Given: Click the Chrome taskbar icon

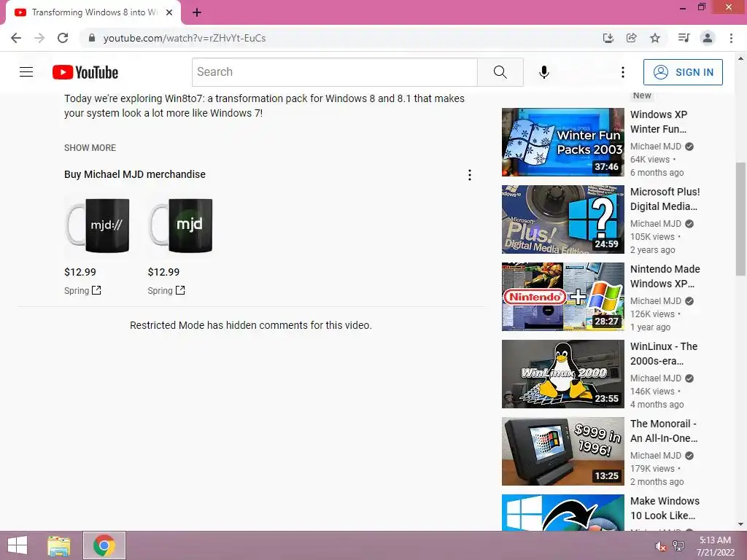Looking at the screenshot, I should 104,545.
